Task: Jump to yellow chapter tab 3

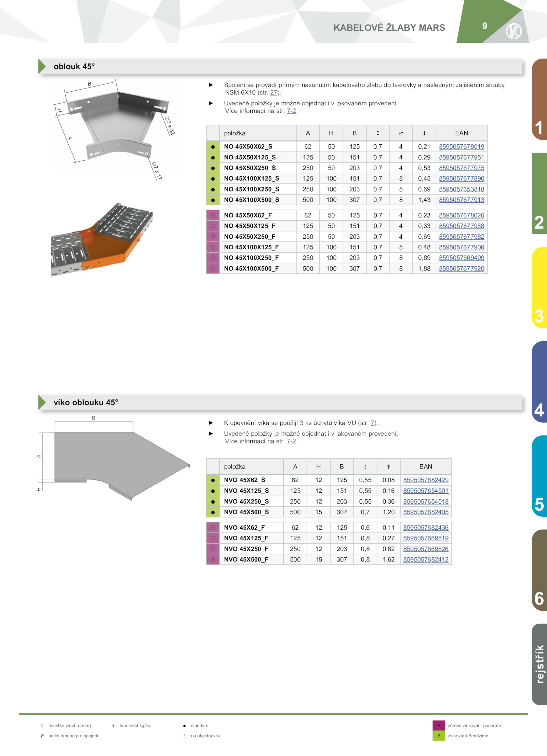Action: point(539,288)
